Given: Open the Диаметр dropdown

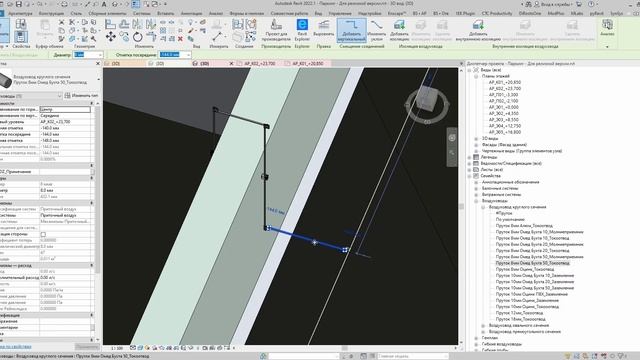Looking at the screenshot, I should pos(100,54).
